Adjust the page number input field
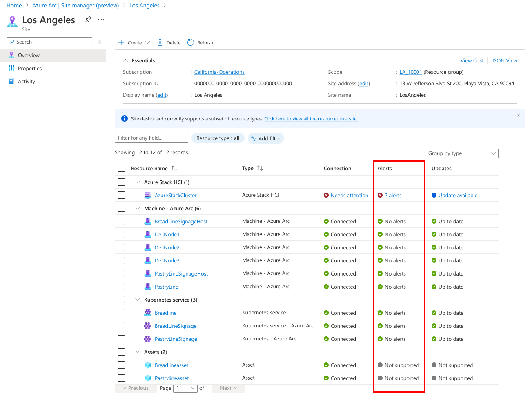The image size is (532, 398). [185, 388]
